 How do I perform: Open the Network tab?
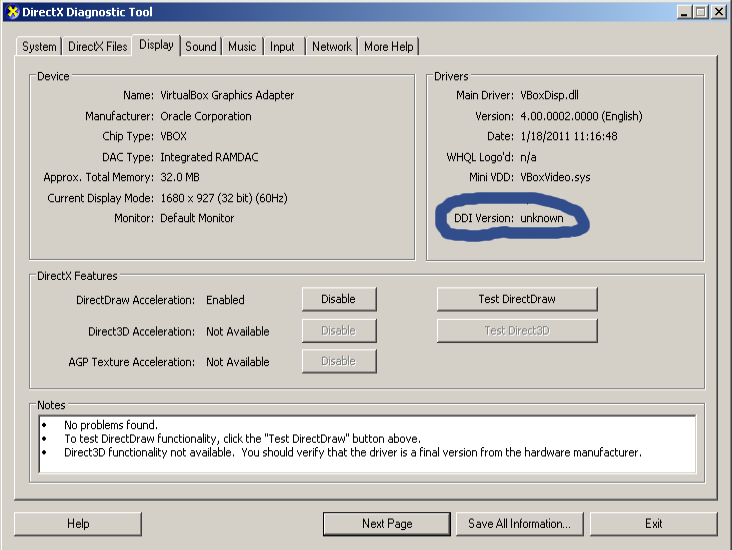click(332, 47)
